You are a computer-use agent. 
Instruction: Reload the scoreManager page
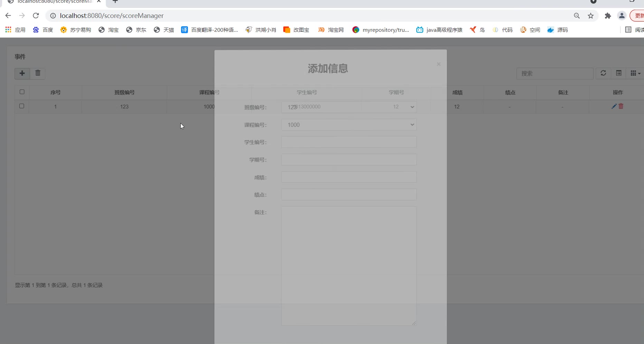[x=36, y=16]
